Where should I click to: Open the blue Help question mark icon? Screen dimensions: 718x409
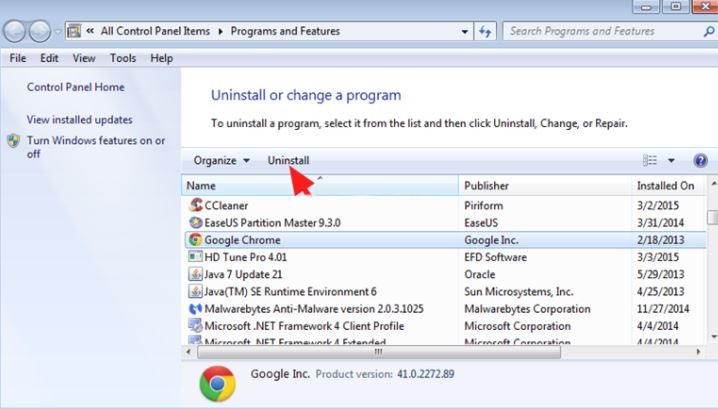701,160
